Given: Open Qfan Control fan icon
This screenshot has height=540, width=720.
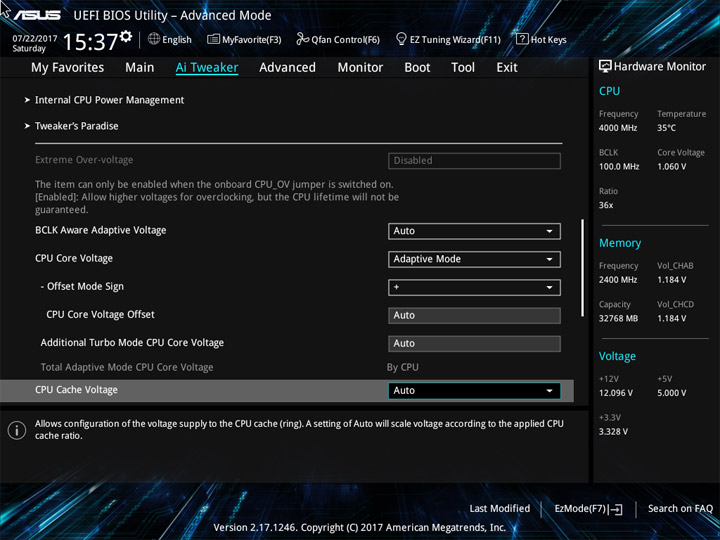Looking at the screenshot, I should 302,39.
